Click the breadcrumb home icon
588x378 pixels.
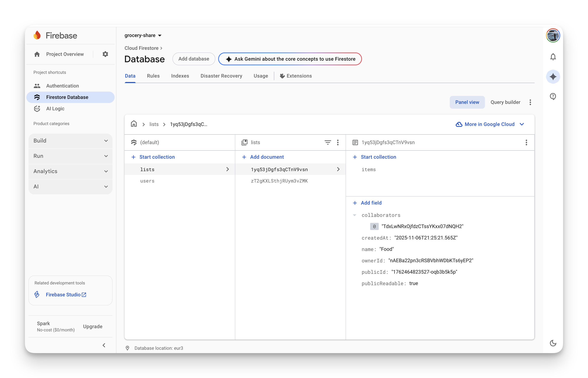133,124
